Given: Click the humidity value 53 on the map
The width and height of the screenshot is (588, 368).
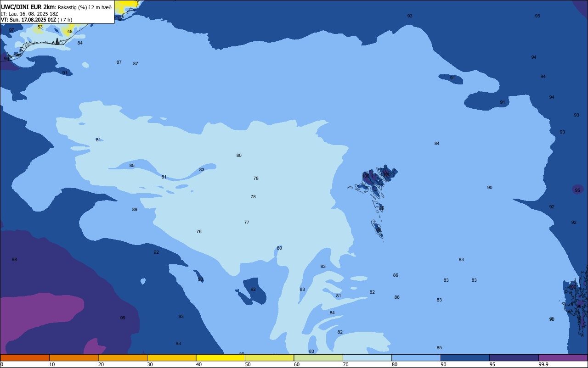Looking at the screenshot, I should click(x=40, y=27).
